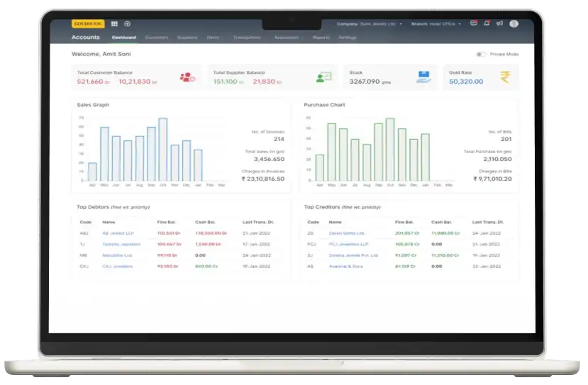Open Settings in the navigation bar
The width and height of the screenshot is (588, 385).
tap(348, 37)
